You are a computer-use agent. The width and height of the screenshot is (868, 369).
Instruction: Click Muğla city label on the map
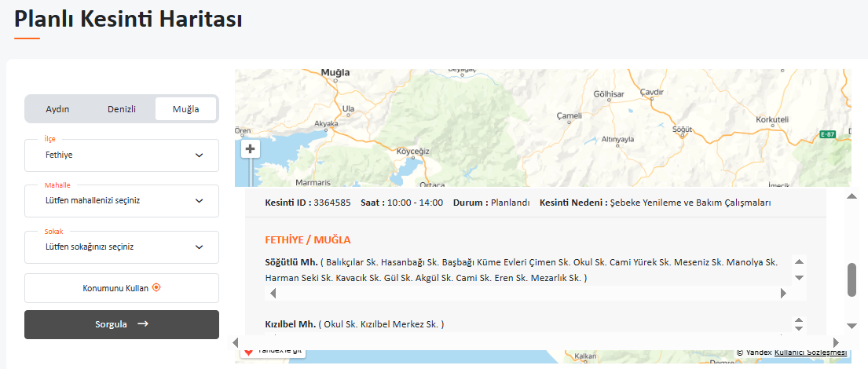(336, 72)
